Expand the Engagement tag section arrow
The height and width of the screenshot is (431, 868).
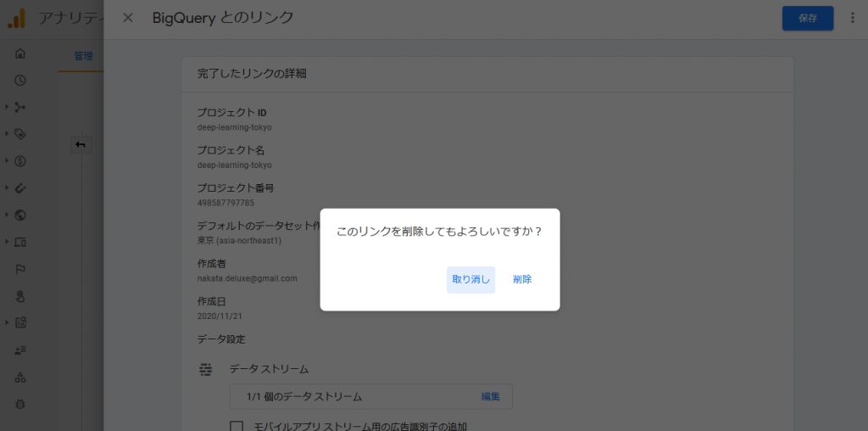(7, 133)
